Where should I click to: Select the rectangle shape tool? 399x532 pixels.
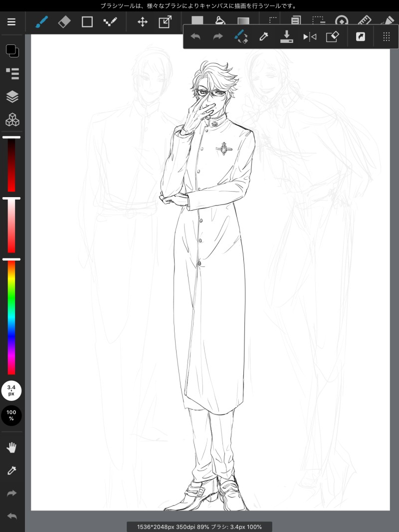click(87, 22)
